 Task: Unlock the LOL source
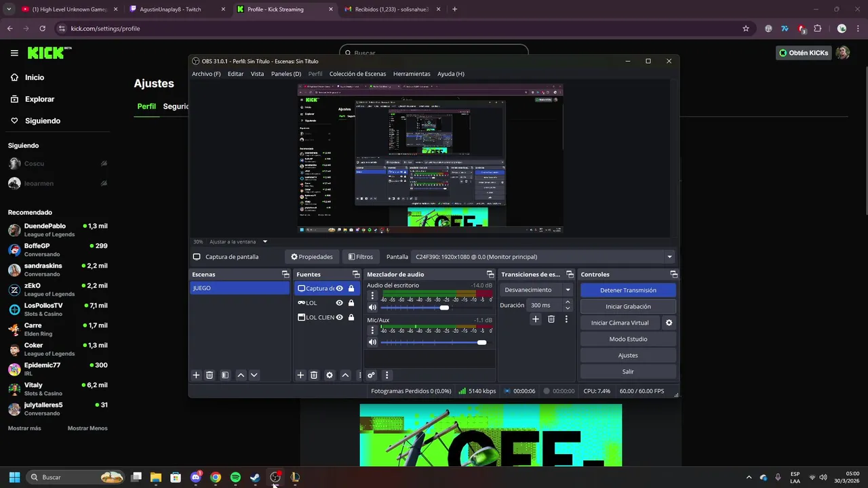coord(351,303)
